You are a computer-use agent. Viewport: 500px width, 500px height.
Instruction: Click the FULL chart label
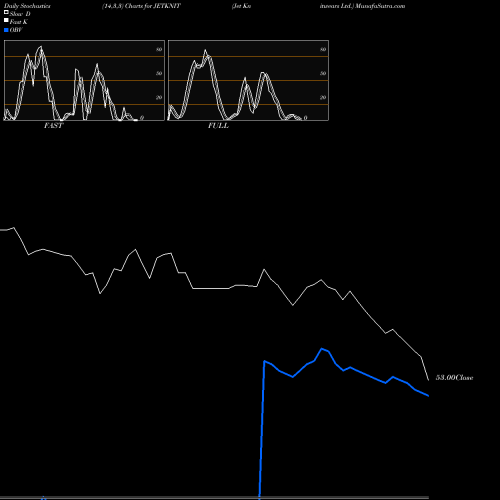(218, 126)
